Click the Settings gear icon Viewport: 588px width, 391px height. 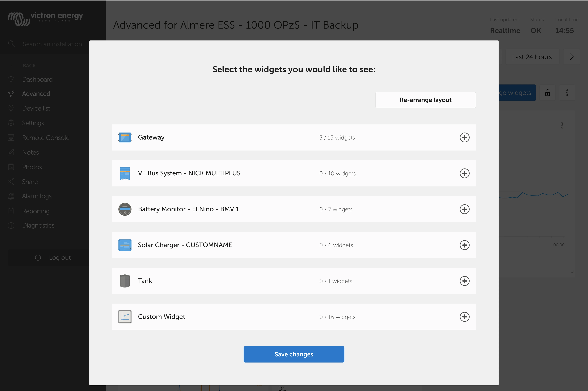(x=11, y=123)
